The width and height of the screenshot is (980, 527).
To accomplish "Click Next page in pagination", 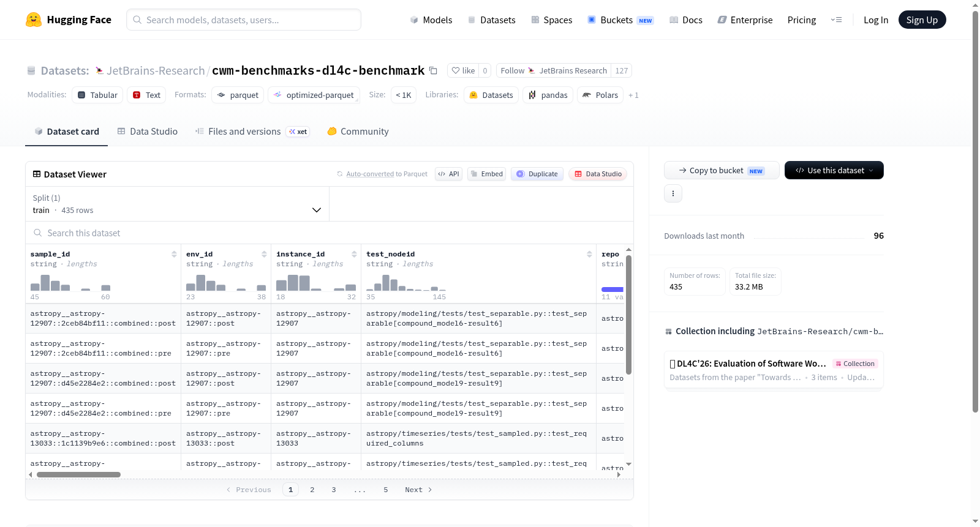I will [418, 490].
